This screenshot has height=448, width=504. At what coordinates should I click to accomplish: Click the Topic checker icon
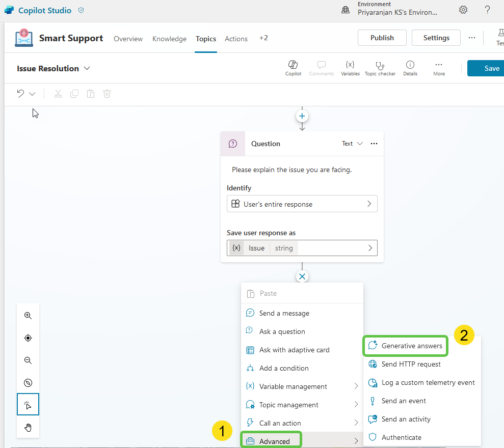(380, 68)
